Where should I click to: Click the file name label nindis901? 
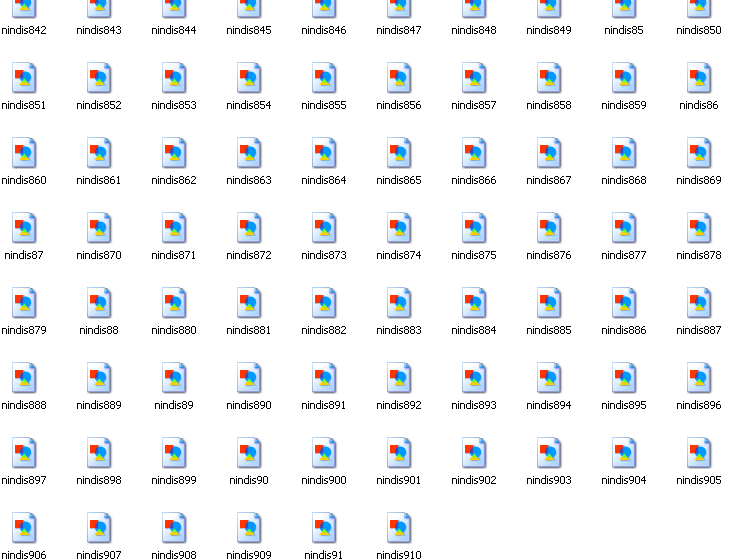coord(399,480)
